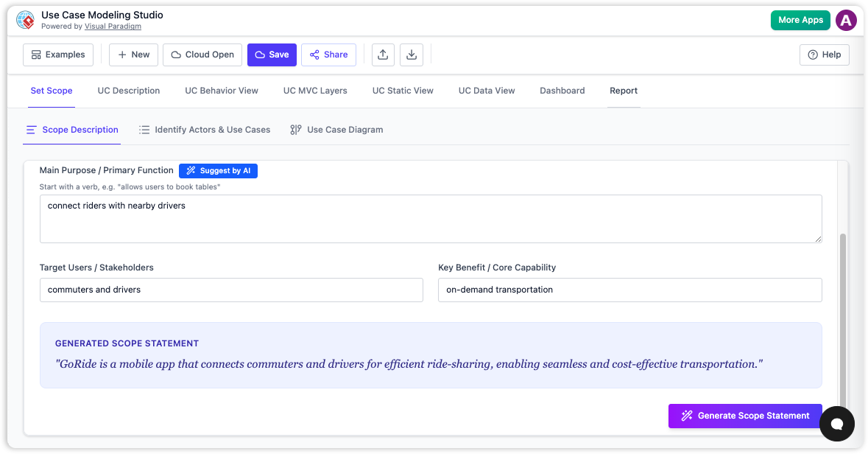Click the Identify Actors & Use Cases list icon
The height and width of the screenshot is (454, 868).
coord(144,129)
